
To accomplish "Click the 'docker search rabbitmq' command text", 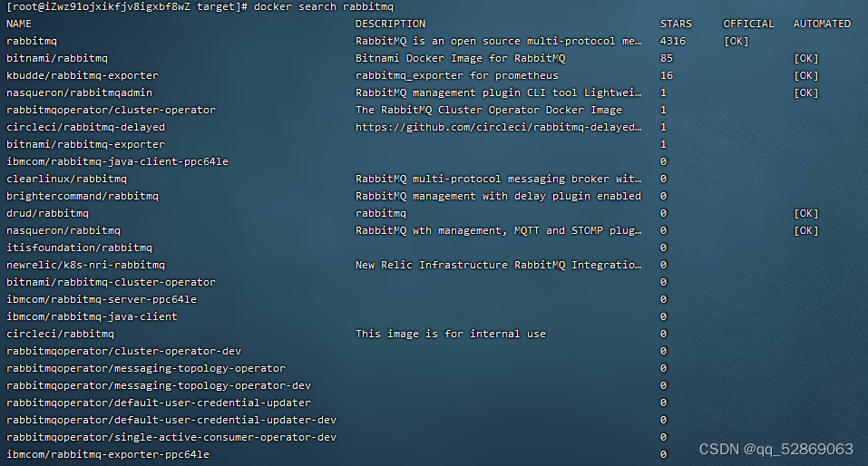I will pos(324,6).
